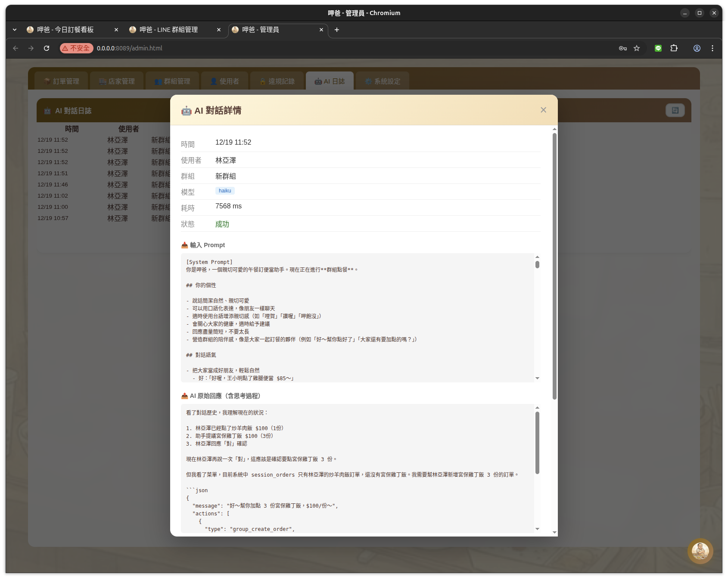This screenshot has height=580, width=728.
Task: Reload the page with the refresh icon
Action: point(47,48)
